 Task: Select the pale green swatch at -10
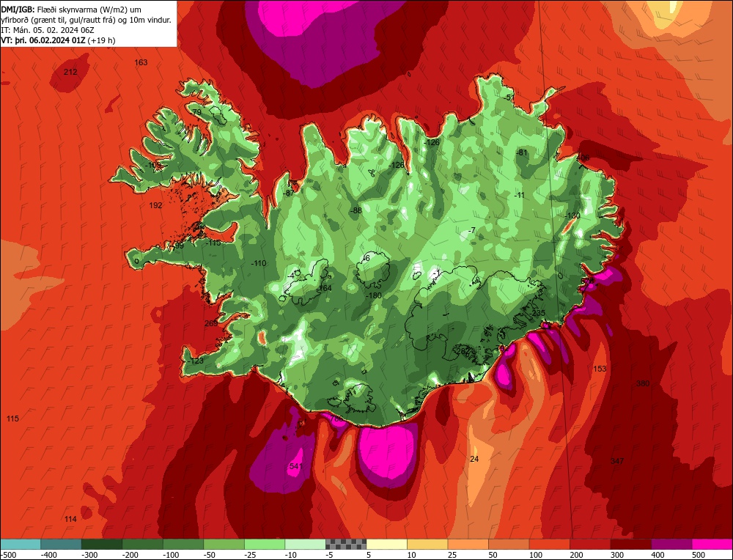click(x=305, y=544)
